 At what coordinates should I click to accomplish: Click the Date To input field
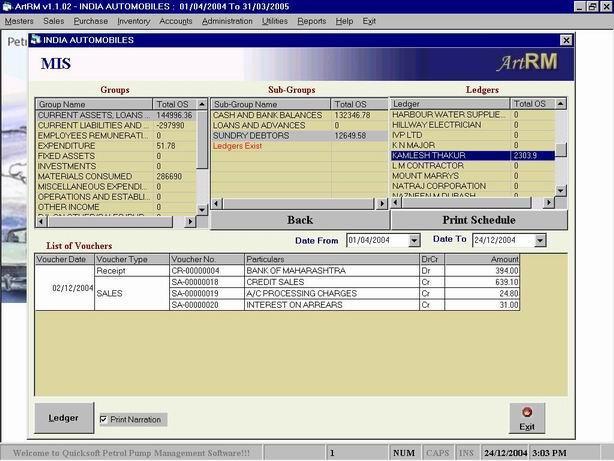pos(504,240)
